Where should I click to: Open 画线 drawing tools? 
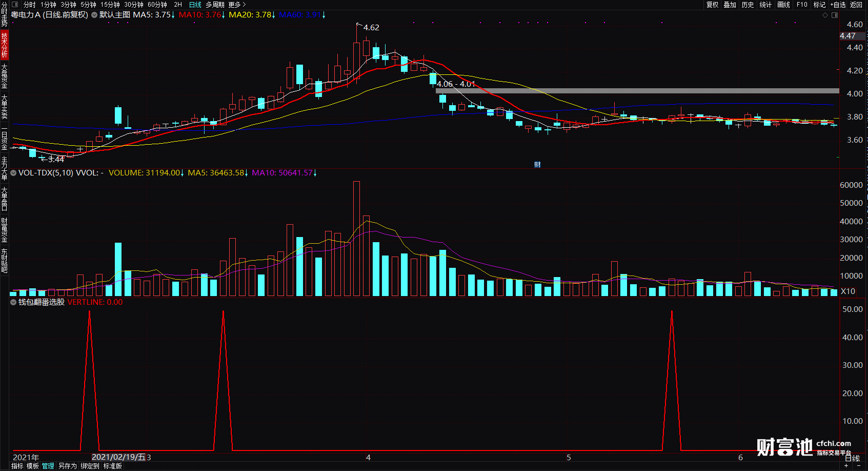click(783, 5)
